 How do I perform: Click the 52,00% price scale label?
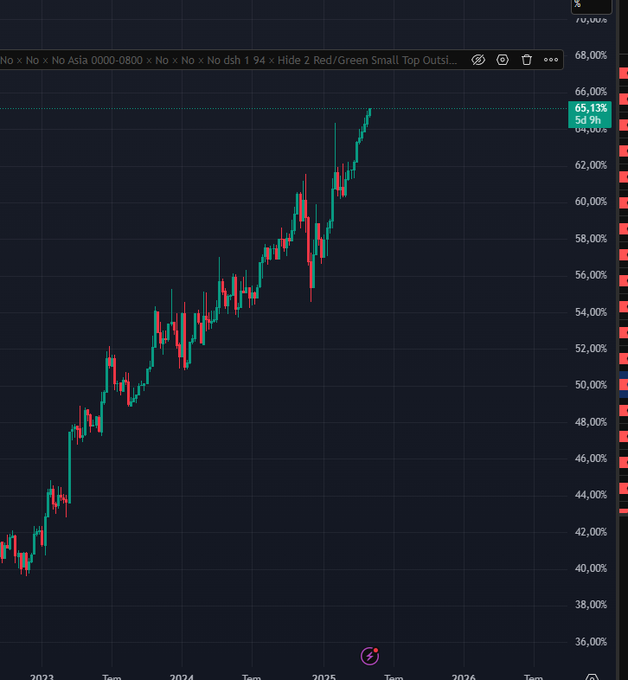[x=591, y=349]
